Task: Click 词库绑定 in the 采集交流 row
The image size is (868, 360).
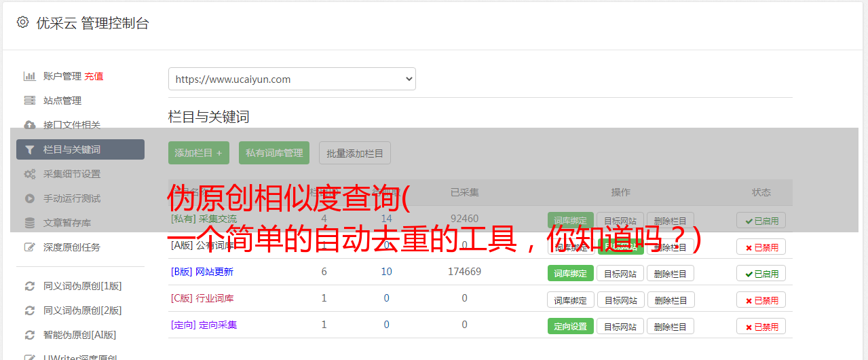Action: click(571, 221)
